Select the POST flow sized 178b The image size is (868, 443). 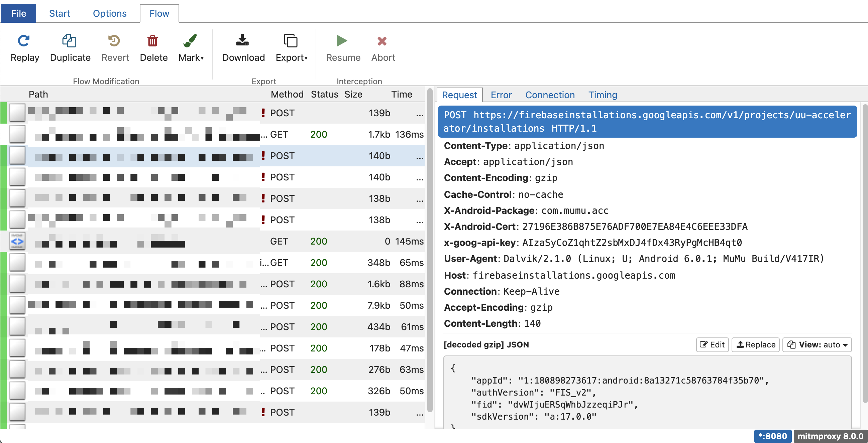click(212, 348)
